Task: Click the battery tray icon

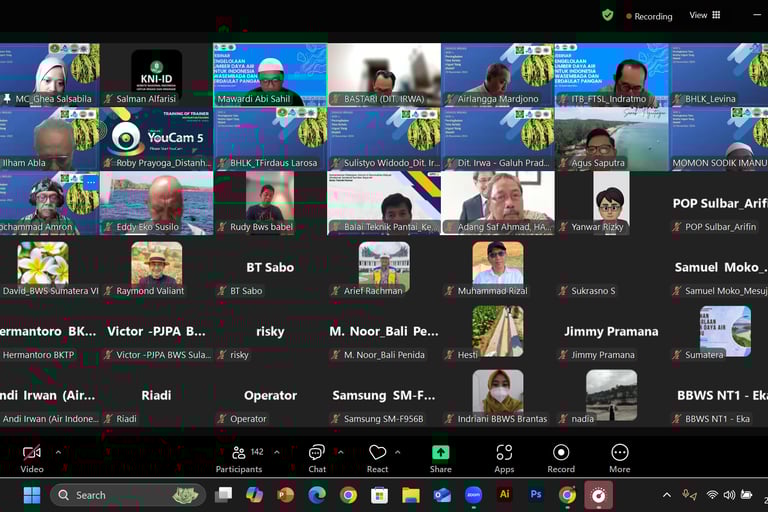Action: point(746,495)
